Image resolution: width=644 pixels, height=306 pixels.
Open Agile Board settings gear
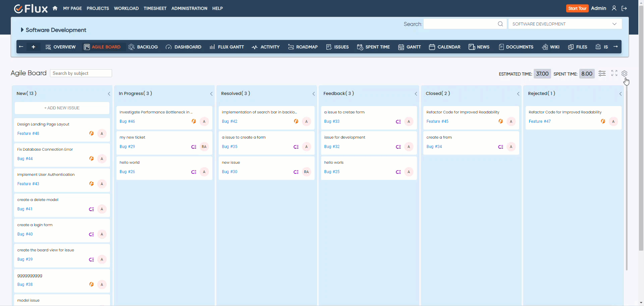point(624,73)
